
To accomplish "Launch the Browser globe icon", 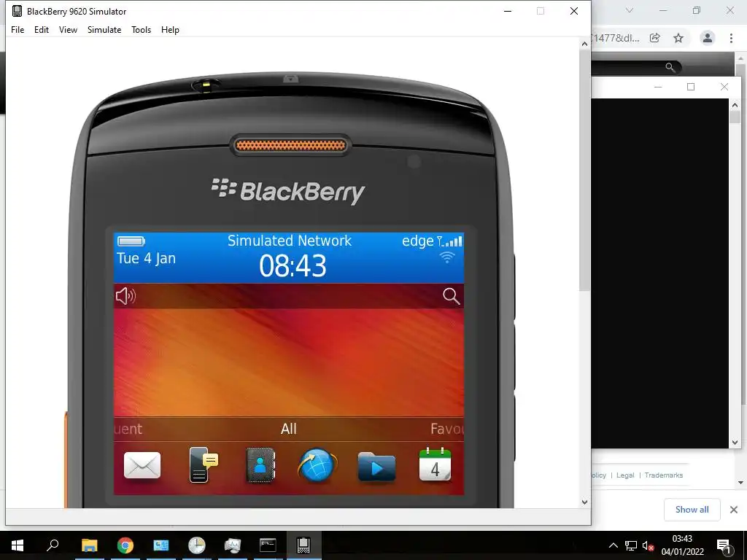I will [317, 465].
